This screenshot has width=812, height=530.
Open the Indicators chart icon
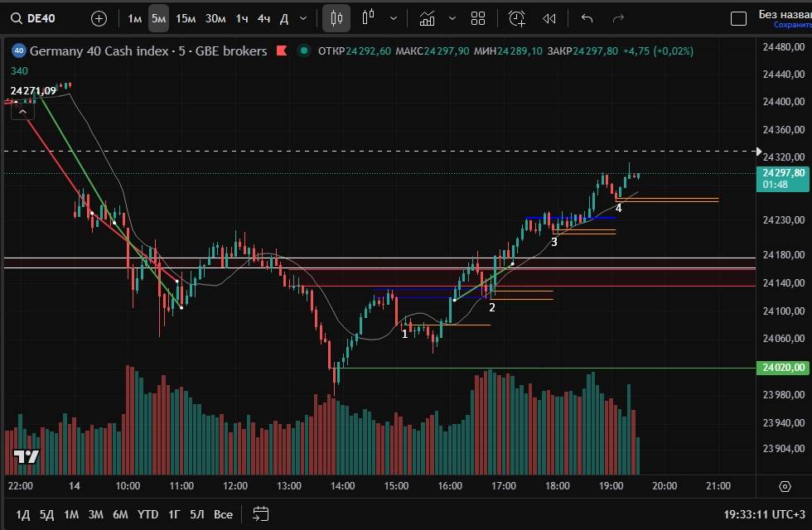(x=427, y=18)
